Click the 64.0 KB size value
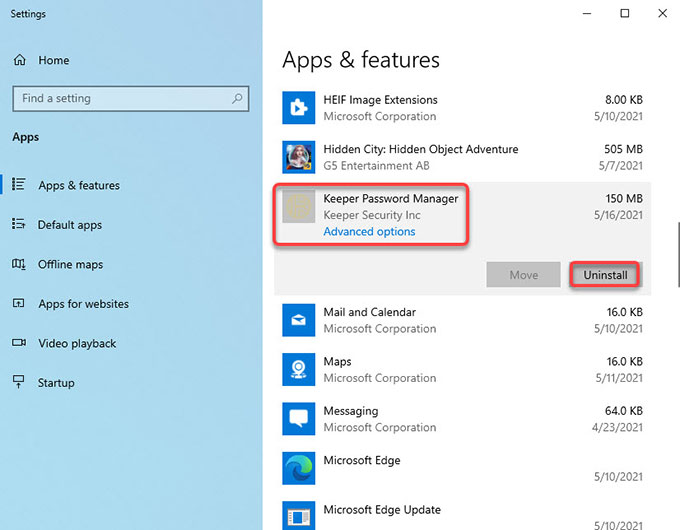This screenshot has height=530, width=680. 624,411
